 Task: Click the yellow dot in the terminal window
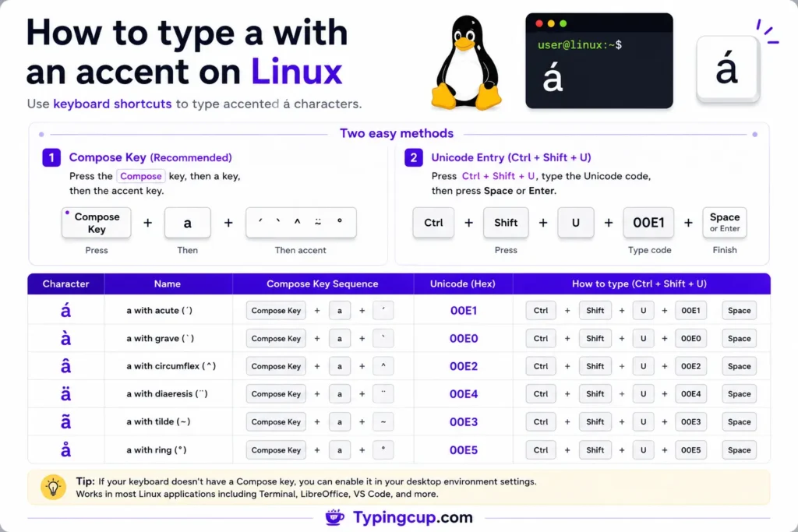point(551,23)
